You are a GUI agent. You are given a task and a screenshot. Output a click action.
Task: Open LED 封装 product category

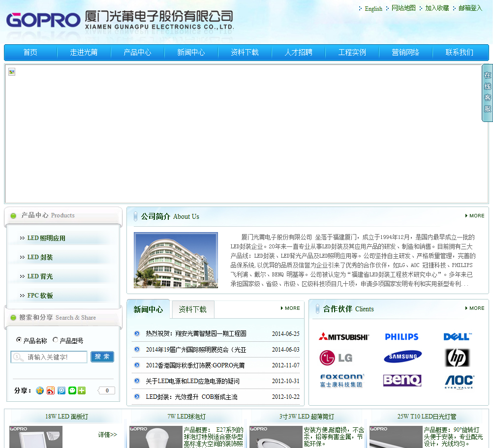click(x=40, y=257)
